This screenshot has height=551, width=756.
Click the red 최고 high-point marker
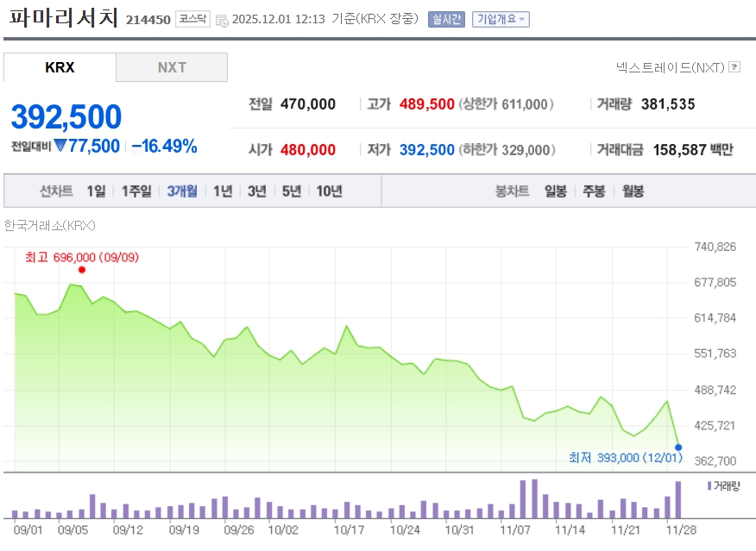click(82, 270)
